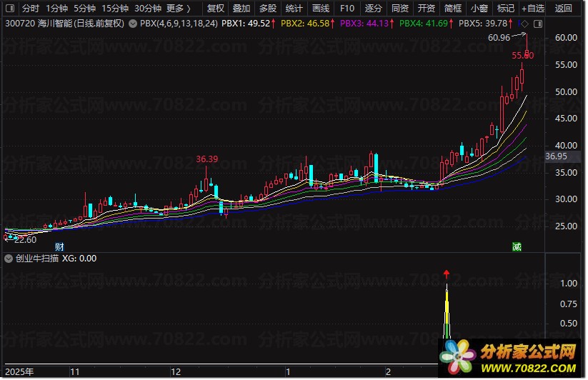Click the PBX5: 39.78 value
The width and height of the screenshot is (588, 380).
click(x=483, y=24)
